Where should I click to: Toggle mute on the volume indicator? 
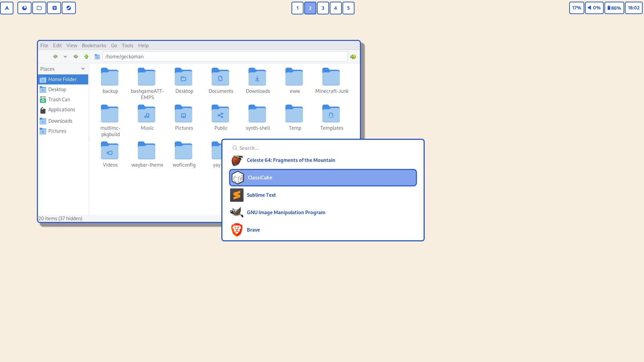tap(594, 8)
